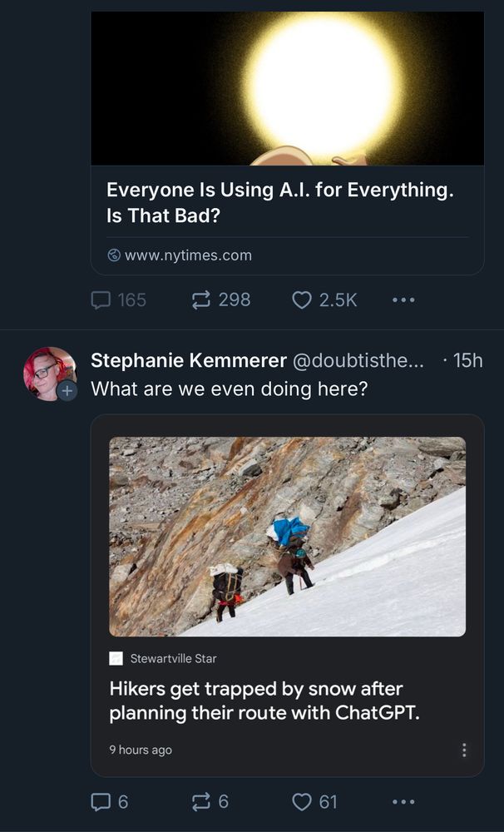Open more options on NYTimes post

pos(403,300)
